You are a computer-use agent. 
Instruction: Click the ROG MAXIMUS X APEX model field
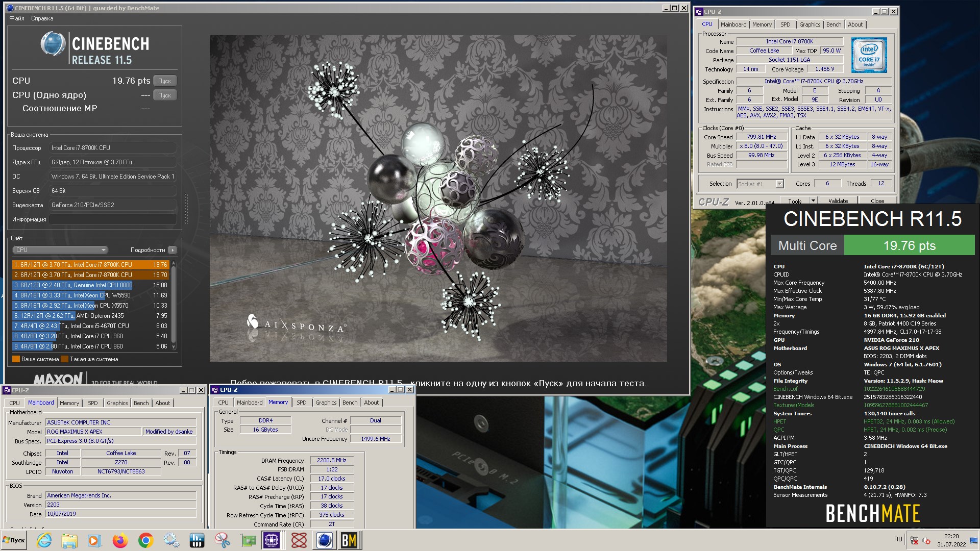pyautogui.click(x=93, y=432)
